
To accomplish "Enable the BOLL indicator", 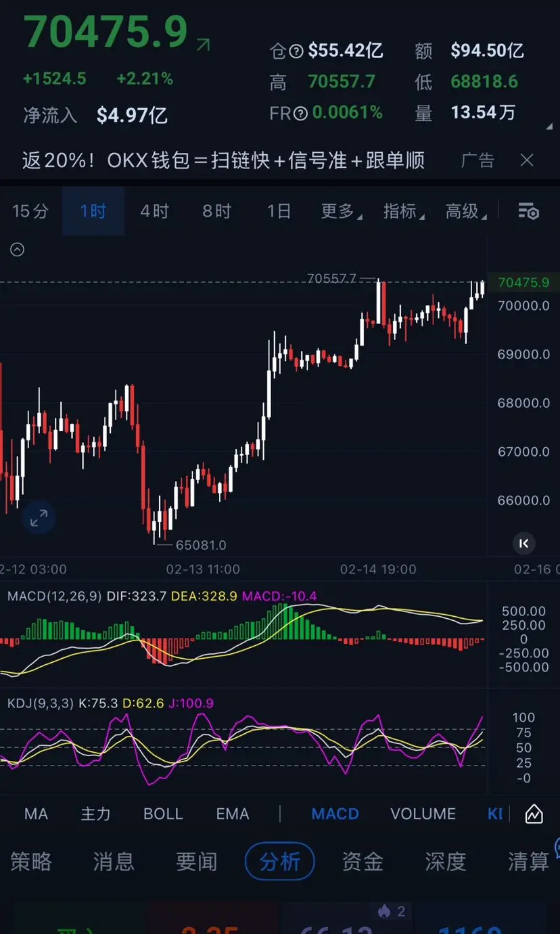I will (x=163, y=814).
